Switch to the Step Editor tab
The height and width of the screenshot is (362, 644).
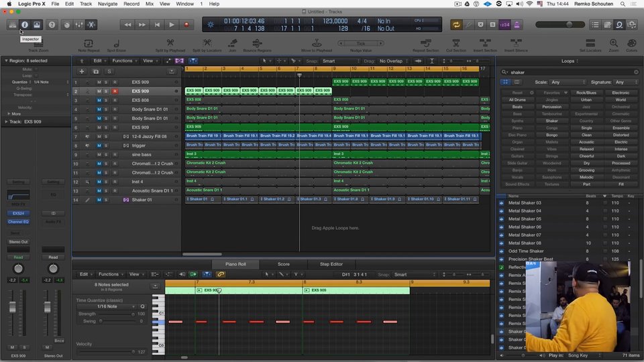331,264
